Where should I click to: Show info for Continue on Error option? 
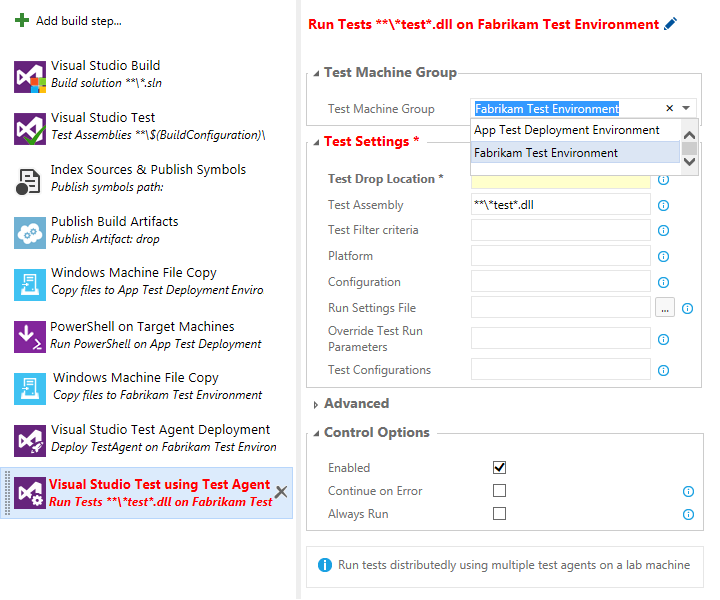pyautogui.click(x=688, y=492)
